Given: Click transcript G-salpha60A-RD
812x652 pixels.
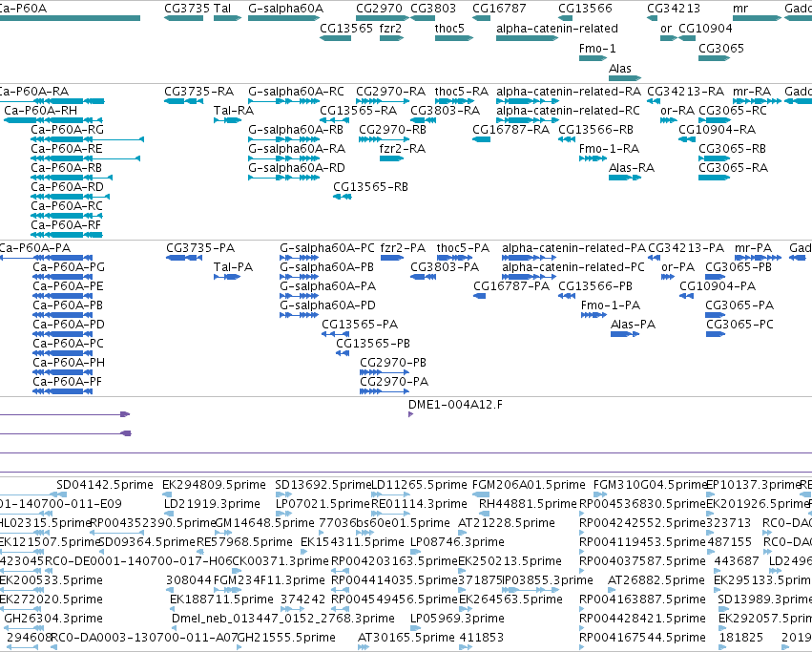Looking at the screenshot, I should (297, 168).
